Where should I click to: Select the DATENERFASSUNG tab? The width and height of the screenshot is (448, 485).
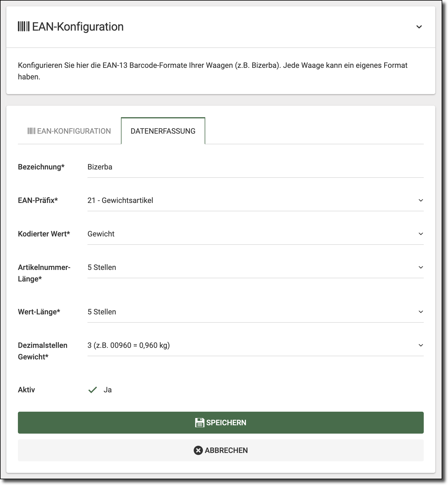coord(163,131)
